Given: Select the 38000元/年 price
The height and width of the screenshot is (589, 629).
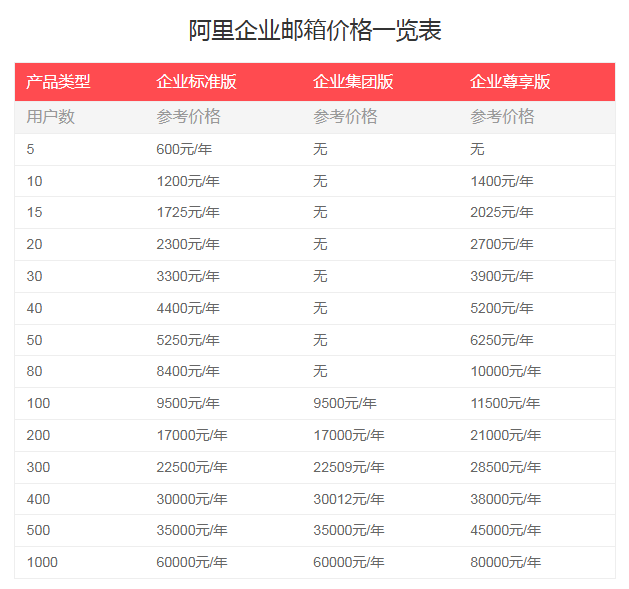Looking at the screenshot, I should [x=505, y=500].
